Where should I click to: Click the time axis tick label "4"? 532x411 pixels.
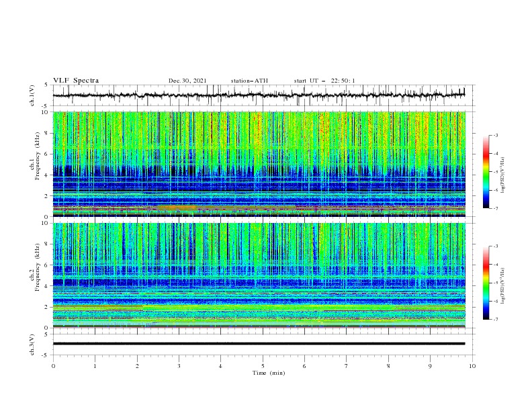click(220, 366)
